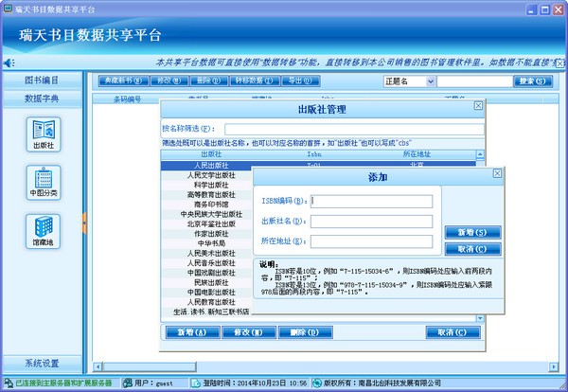Click the server connection status icon

9,383
